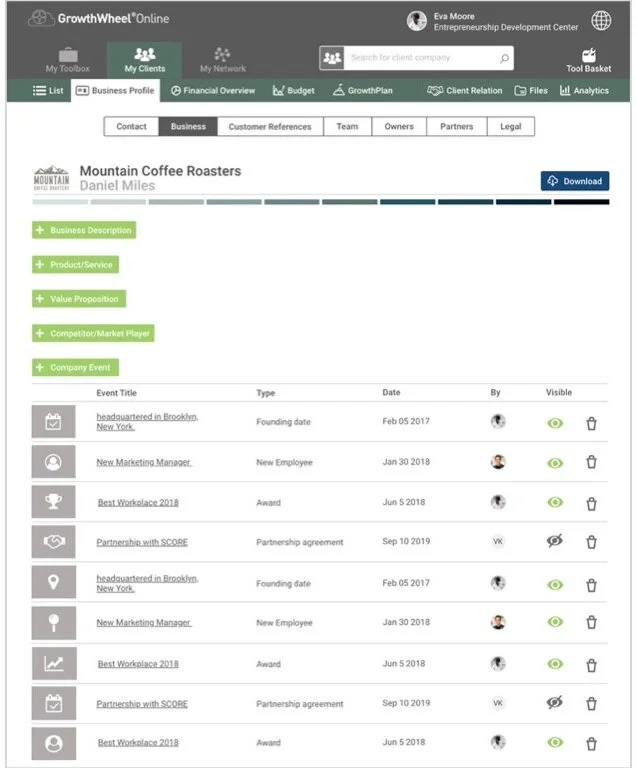Select the Legal sub-tab
Viewport: 636px width, 768px height.
pyautogui.click(x=511, y=126)
